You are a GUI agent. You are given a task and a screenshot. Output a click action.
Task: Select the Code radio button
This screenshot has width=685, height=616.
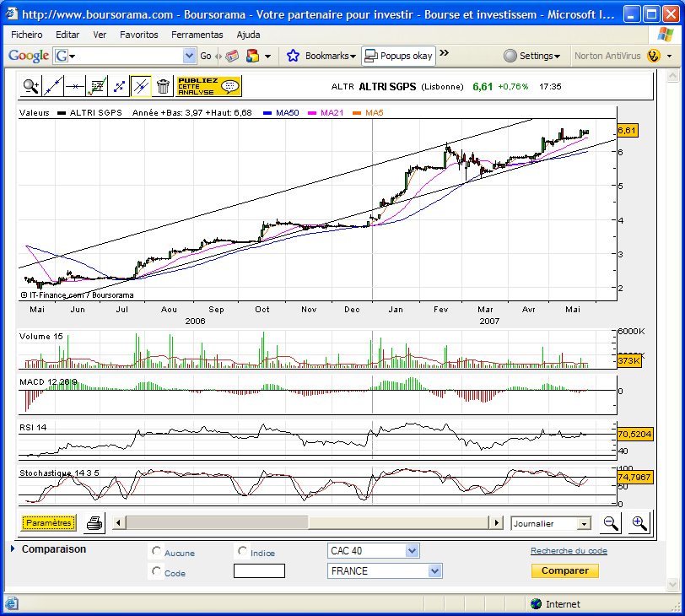[156, 571]
